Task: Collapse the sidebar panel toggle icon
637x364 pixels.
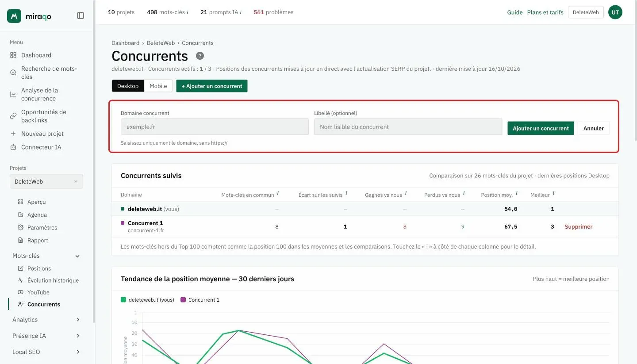Action: click(x=81, y=15)
